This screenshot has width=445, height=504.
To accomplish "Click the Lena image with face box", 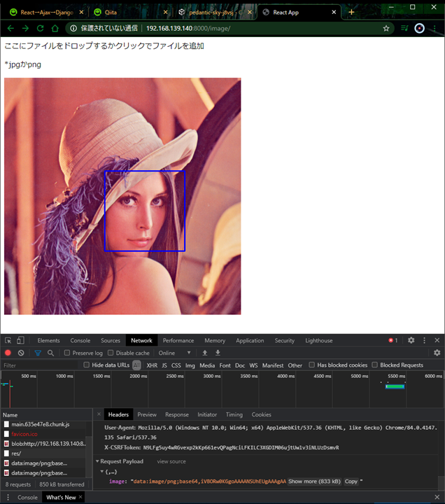I will [x=122, y=196].
